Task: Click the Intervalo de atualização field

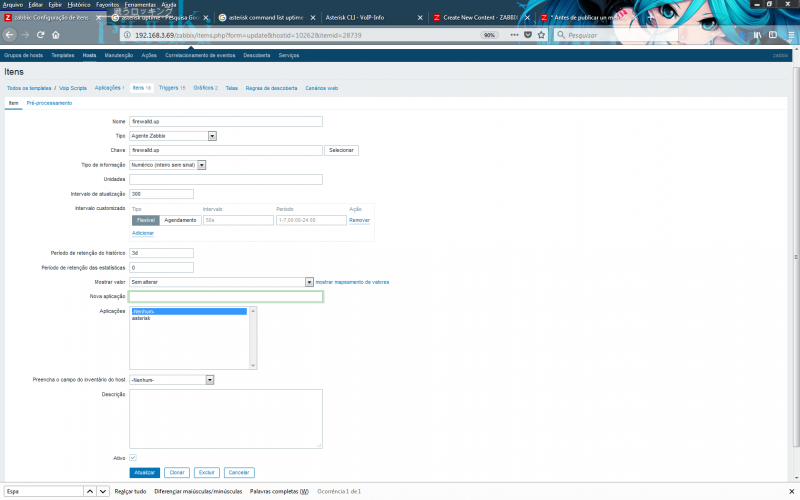Action: pyautogui.click(x=161, y=194)
